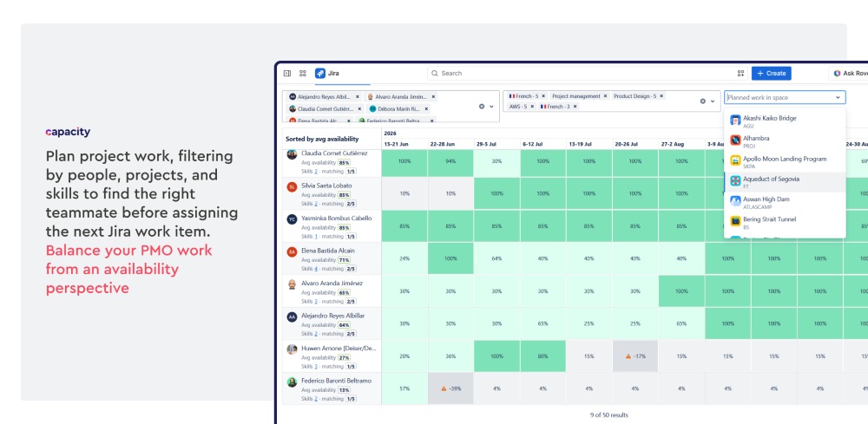Clear all people filter selections

[482, 106]
